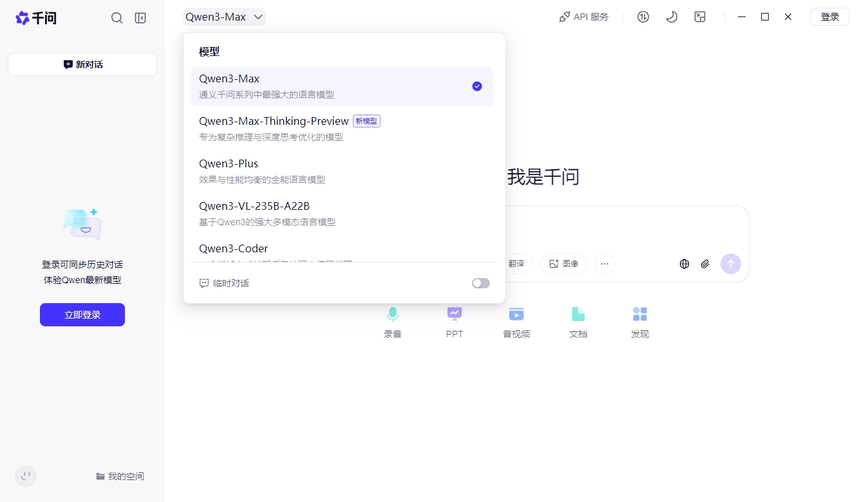Viewport: 868px width, 502px height.
Task: Send the message with the arrow button
Action: 731,263
